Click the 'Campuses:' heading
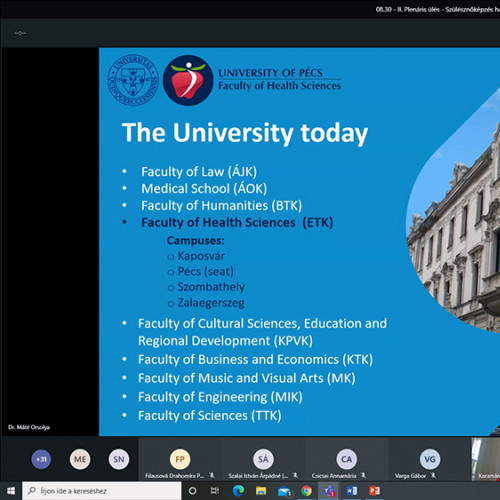The height and width of the screenshot is (500, 500). [196, 240]
